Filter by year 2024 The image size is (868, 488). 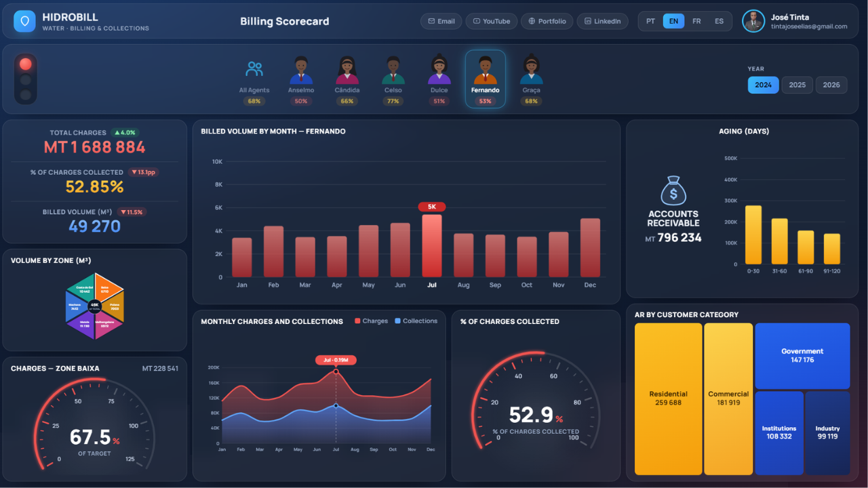click(x=764, y=85)
